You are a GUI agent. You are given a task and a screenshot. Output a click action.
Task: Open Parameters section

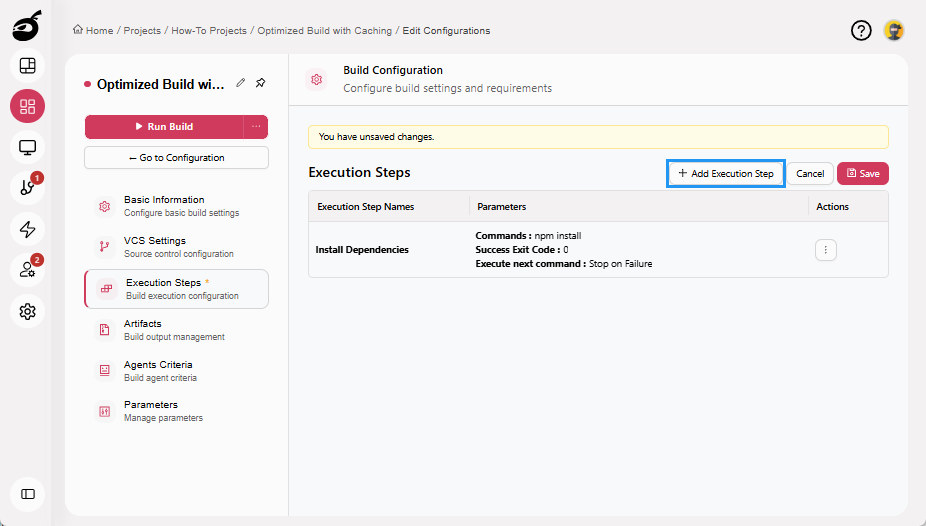(x=177, y=411)
